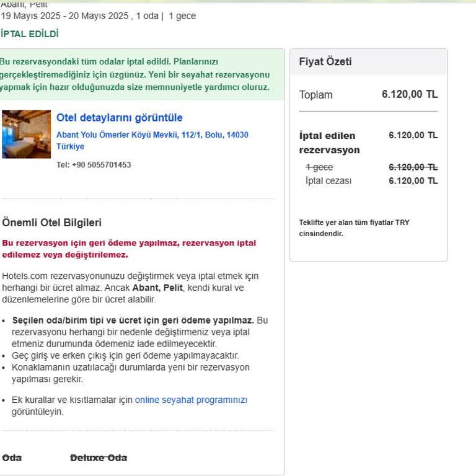Image resolution: width=476 pixels, height=476 pixels.
Task: Click the TRY currency note in price summary
Action: [354, 228]
